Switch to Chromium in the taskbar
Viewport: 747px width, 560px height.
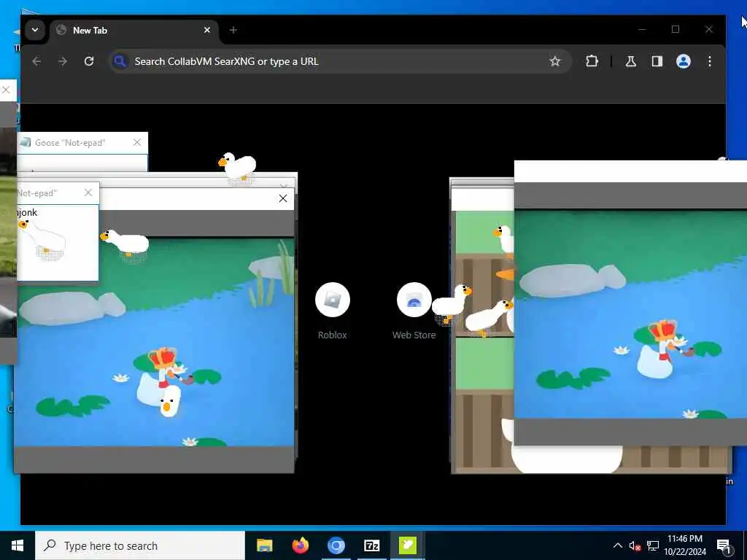coord(336,545)
